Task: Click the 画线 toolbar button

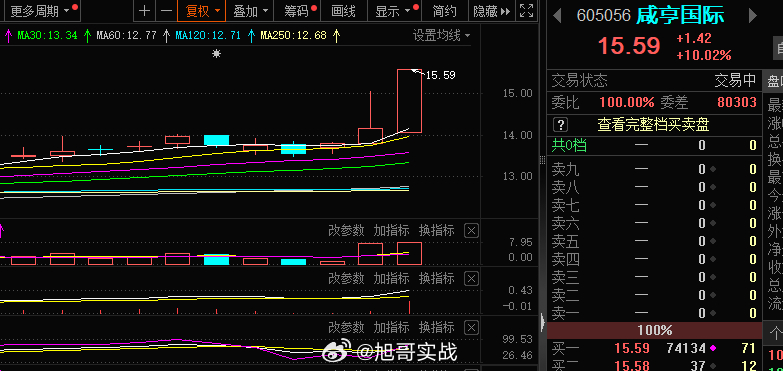Action: 344,11
